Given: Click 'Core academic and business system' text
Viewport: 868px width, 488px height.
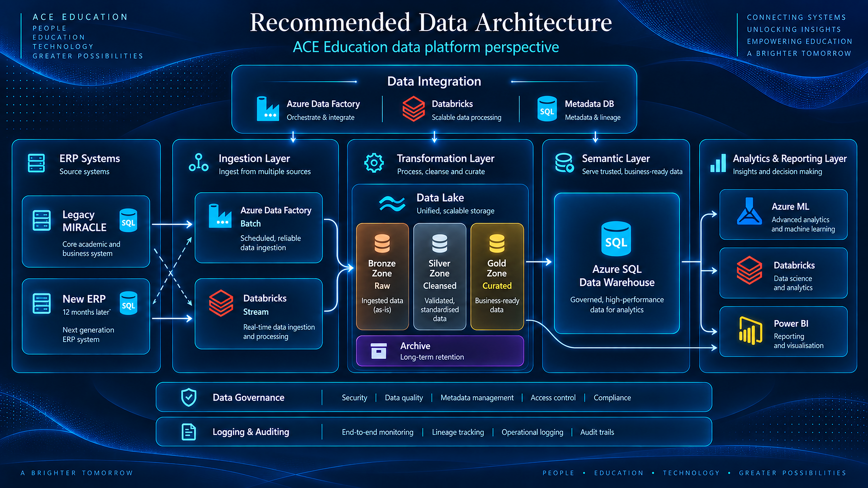Looking at the screenshot, I should [x=91, y=249].
